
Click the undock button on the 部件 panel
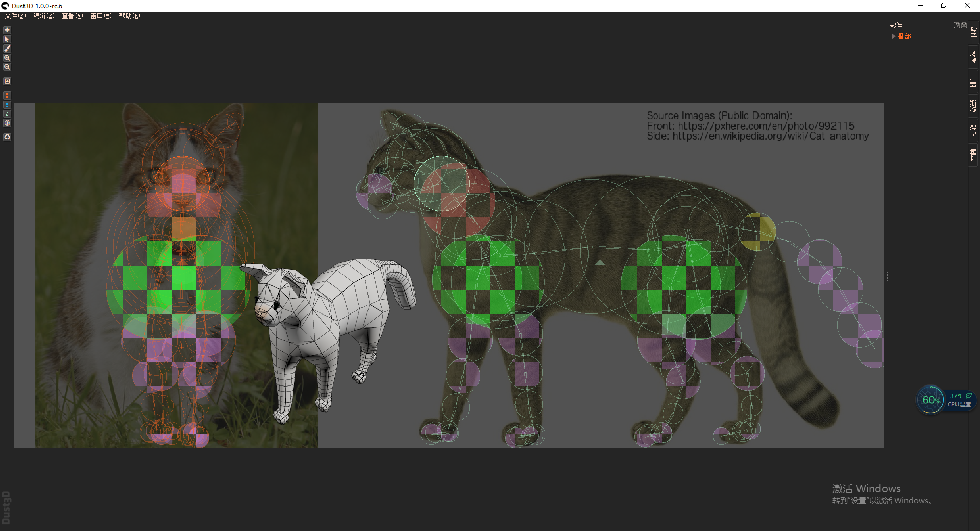coord(957,25)
